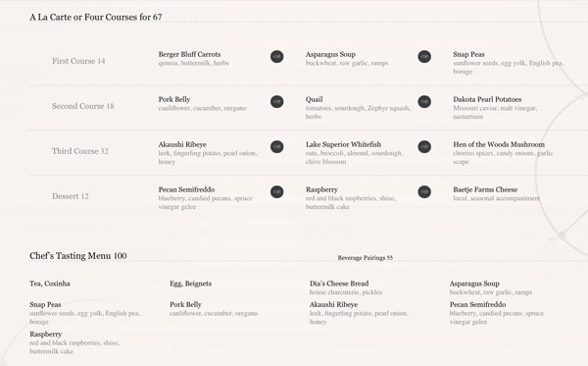Click the 'or' circle between Akaushi Ribeye and Whitefish
Image resolution: width=588 pixels, height=366 pixels.
(276, 146)
